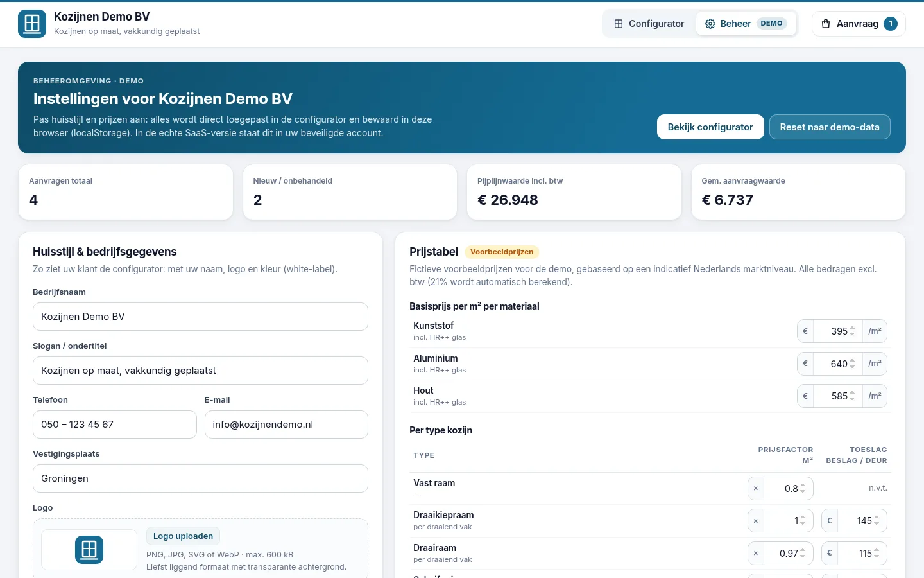Open the Beheer tab

746,24
